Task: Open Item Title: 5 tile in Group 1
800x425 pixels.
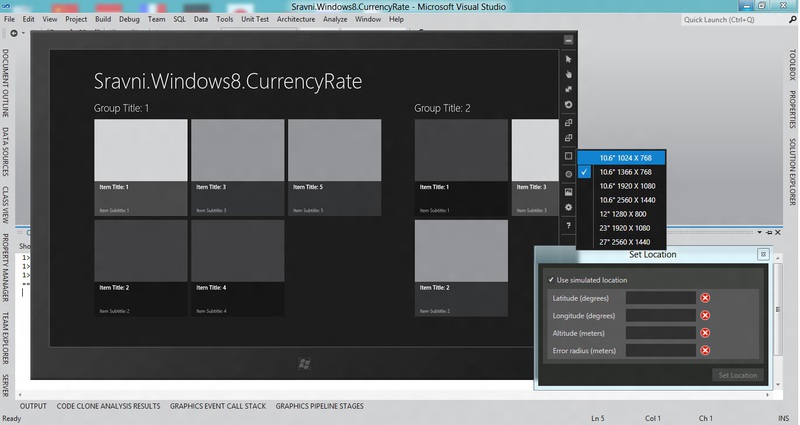Action: coord(334,167)
